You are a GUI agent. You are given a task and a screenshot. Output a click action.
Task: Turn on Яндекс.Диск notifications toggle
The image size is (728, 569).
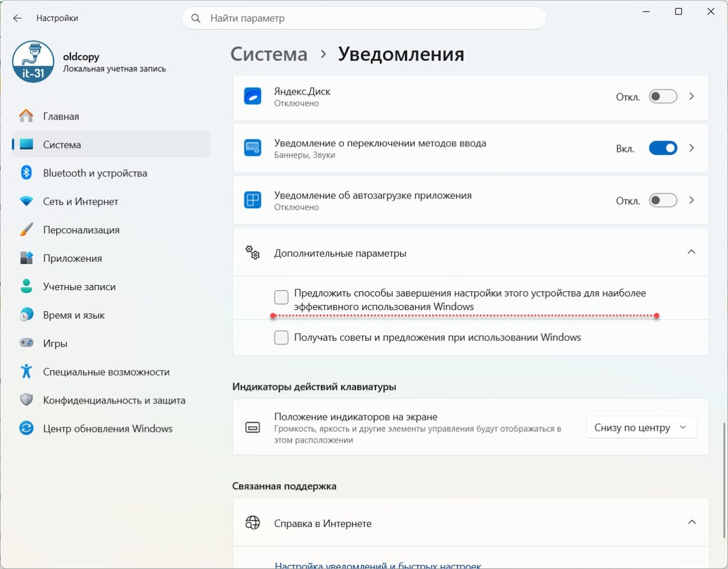click(663, 96)
